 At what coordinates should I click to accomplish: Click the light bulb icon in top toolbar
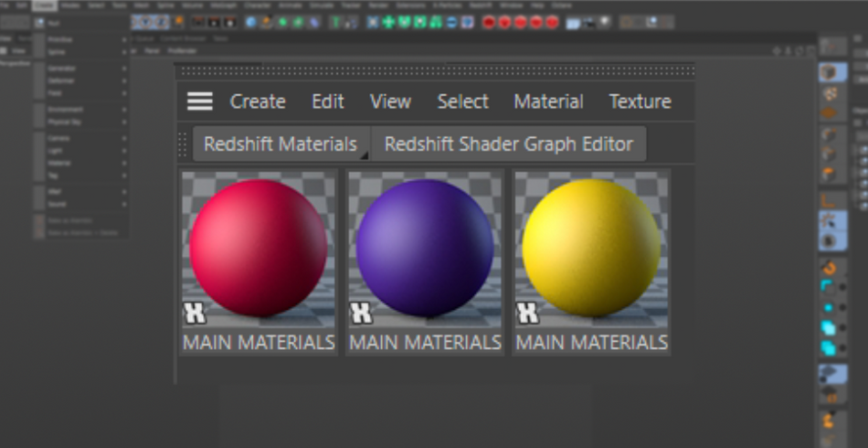(x=604, y=22)
